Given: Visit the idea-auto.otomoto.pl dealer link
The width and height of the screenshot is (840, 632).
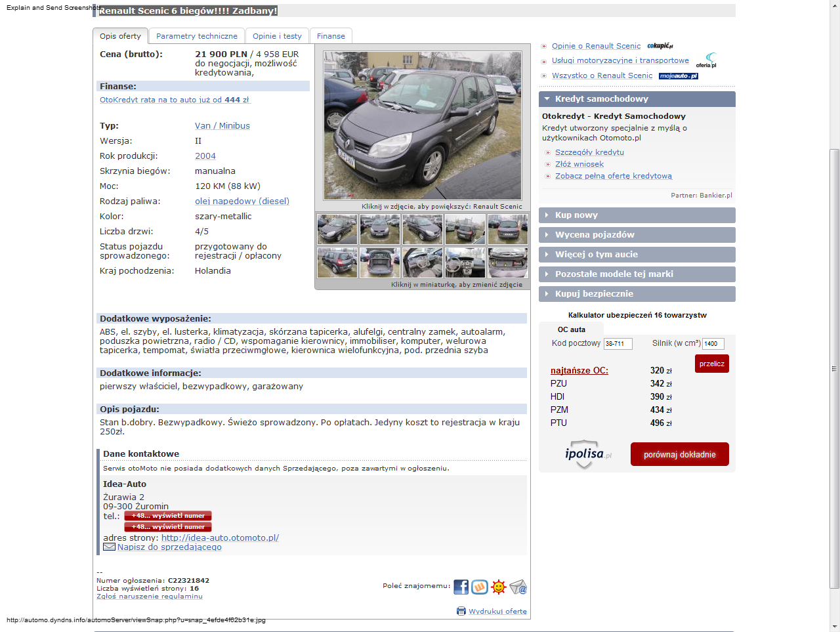Looking at the screenshot, I should point(220,537).
